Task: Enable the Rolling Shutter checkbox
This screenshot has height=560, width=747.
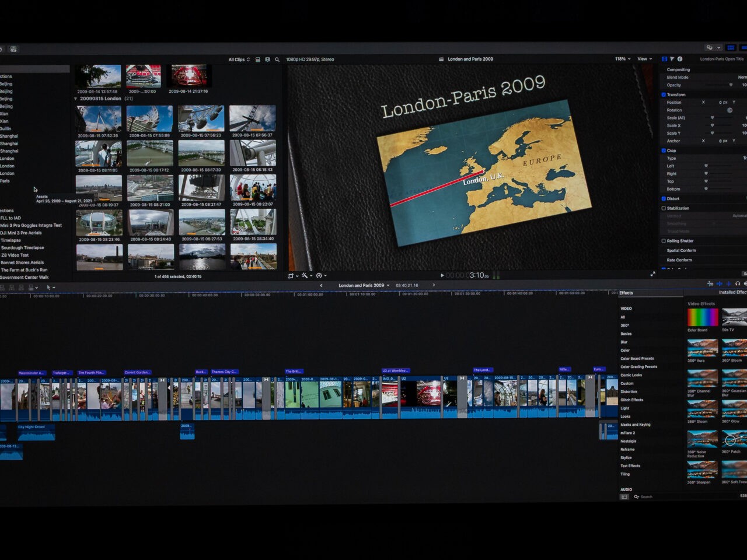Action: point(664,241)
